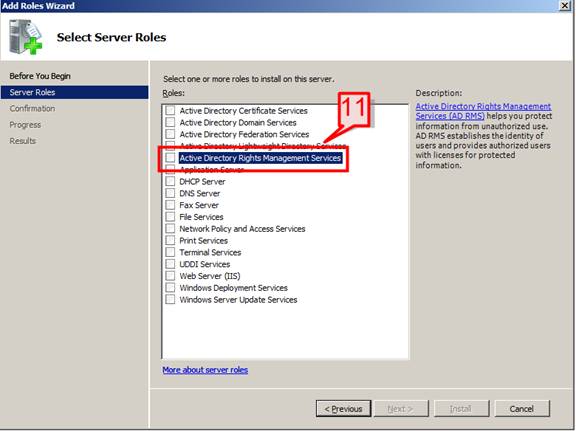576x431 pixels.
Task: Cancel the Add Roles Wizard
Action: [522, 409]
